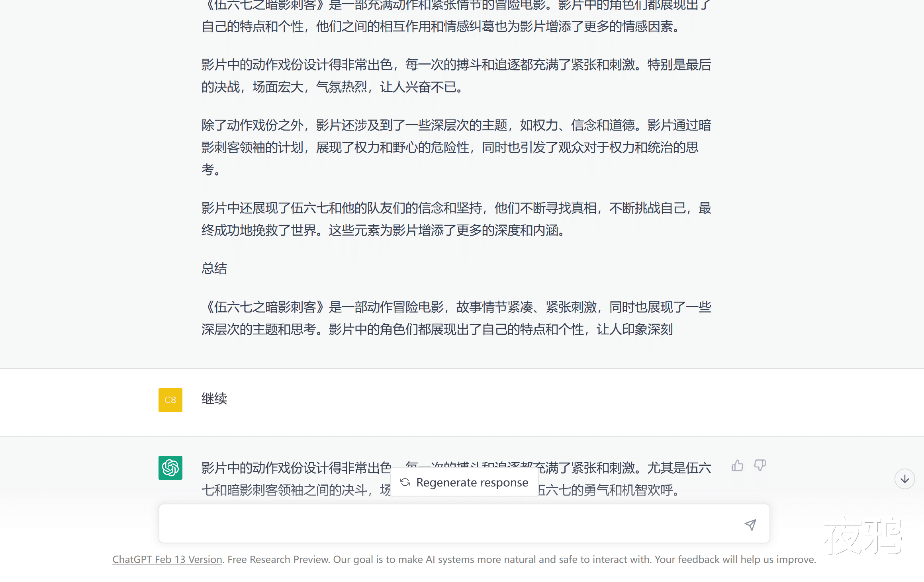Open the ChatGPT Feb 13 Version link
The width and height of the screenshot is (924, 582).
coord(167,559)
